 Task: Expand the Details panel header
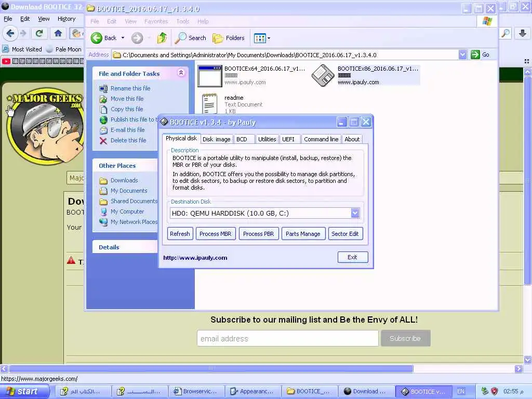coord(125,247)
